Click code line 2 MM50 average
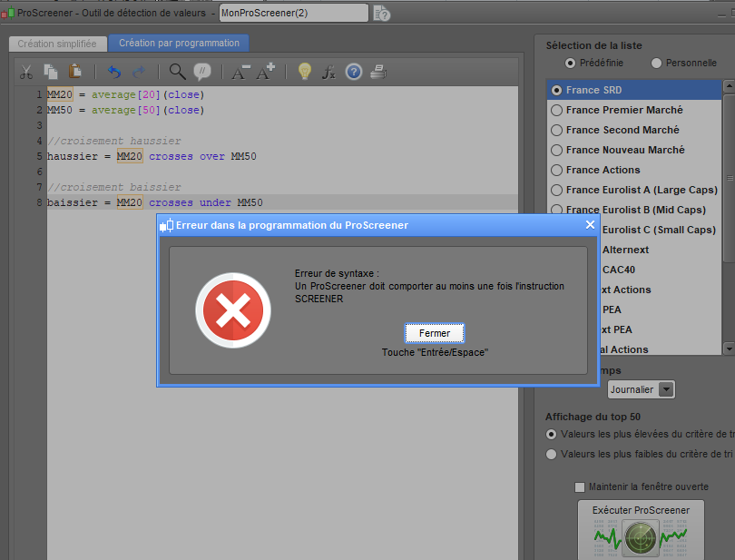The width and height of the screenshot is (735, 560). click(x=125, y=110)
